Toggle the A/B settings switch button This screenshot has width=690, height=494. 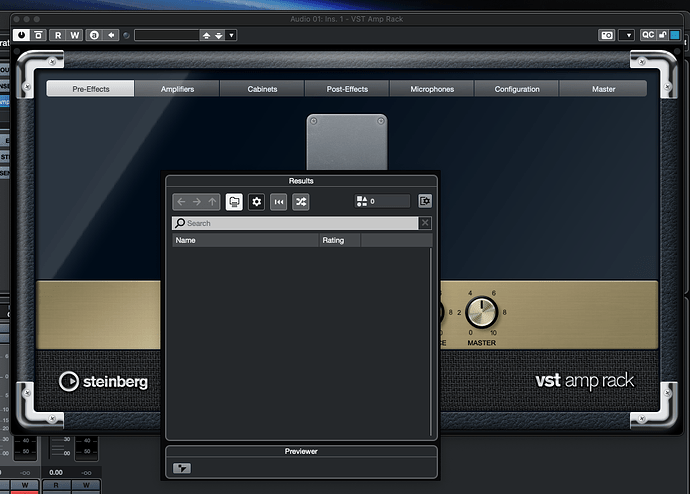(x=94, y=35)
